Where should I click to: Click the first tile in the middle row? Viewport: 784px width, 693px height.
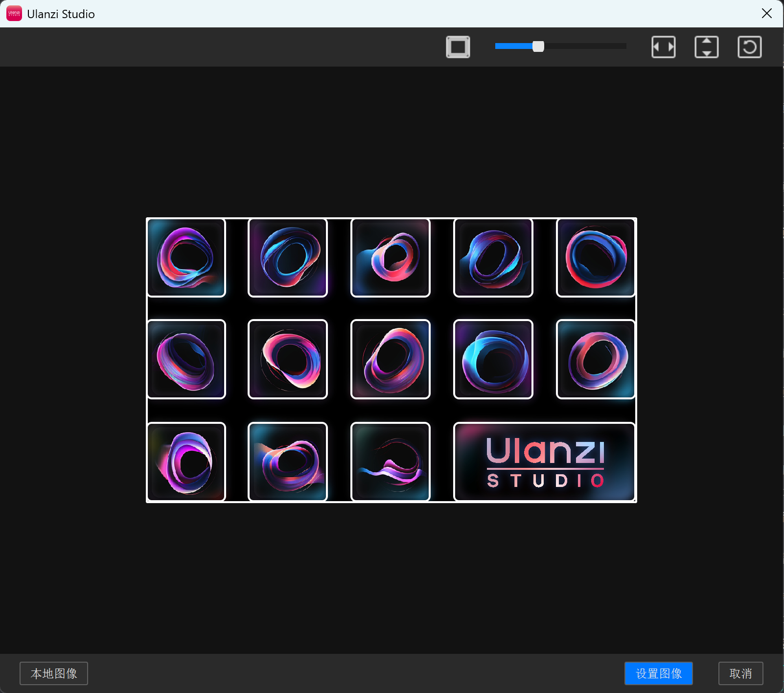click(186, 359)
